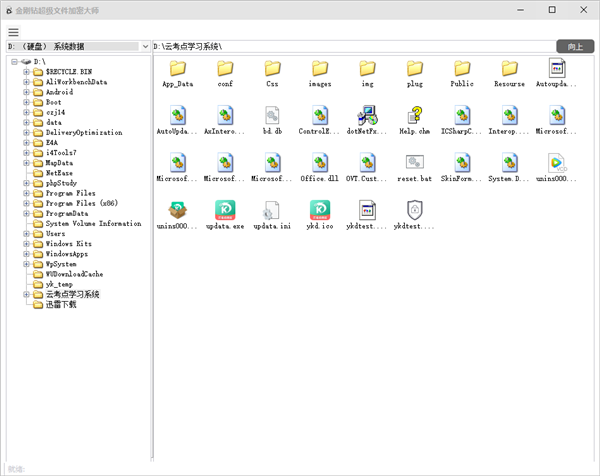
Task: Select the Help.chm help file icon
Action: (x=415, y=116)
